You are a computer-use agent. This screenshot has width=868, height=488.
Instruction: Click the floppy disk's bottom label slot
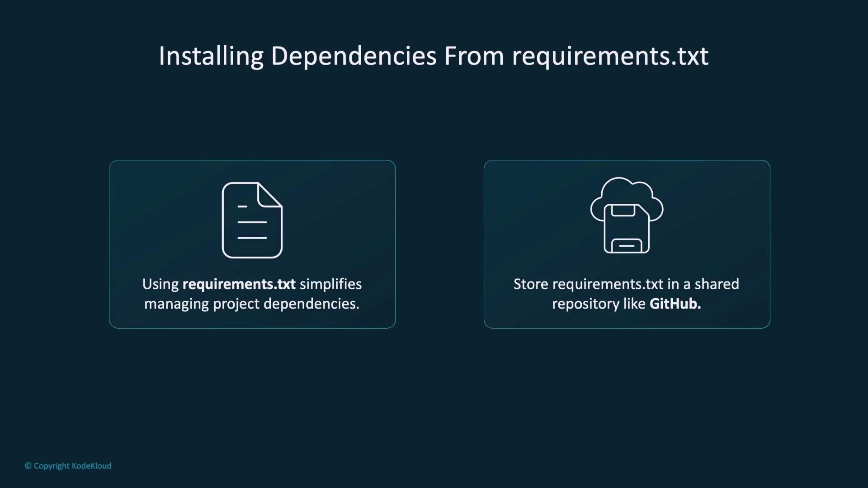pyautogui.click(x=627, y=246)
